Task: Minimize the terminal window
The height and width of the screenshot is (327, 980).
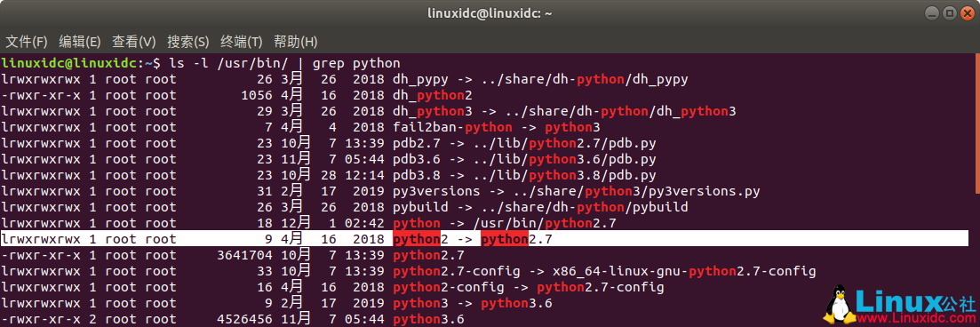Action: pos(932,12)
